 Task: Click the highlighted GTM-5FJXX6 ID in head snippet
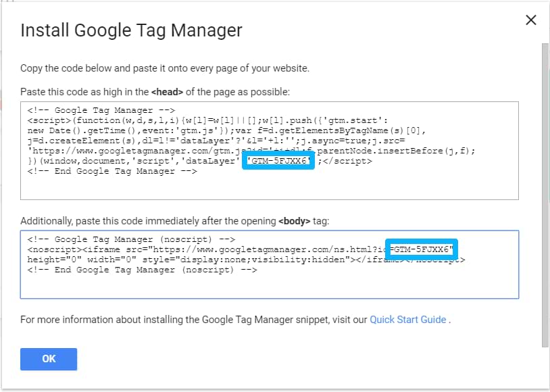(278, 161)
